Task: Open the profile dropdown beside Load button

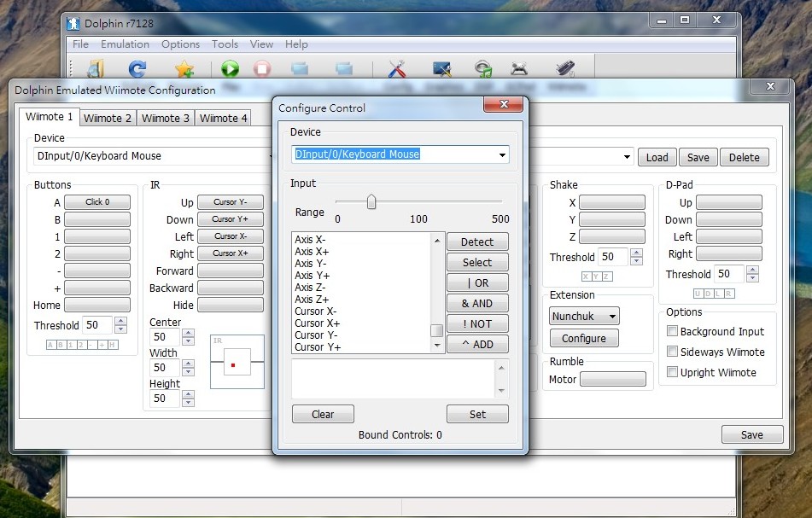Action: 627,157
